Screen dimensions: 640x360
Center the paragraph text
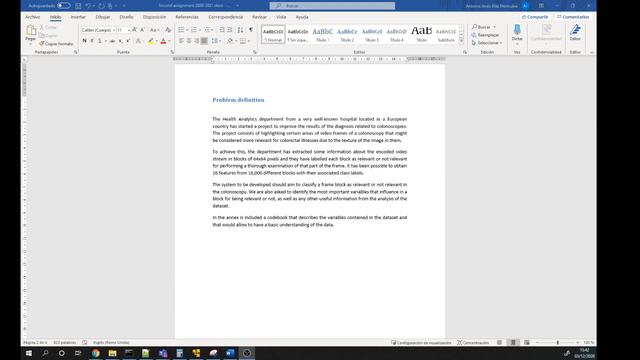(x=189, y=41)
